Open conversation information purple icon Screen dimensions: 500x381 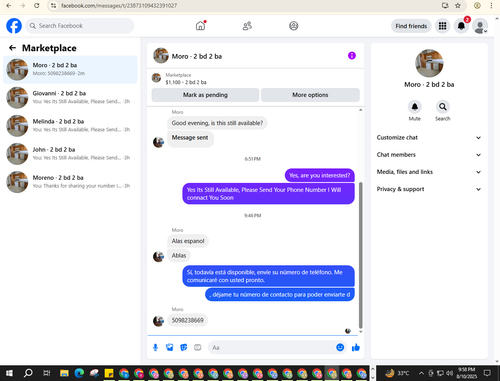[x=352, y=56]
